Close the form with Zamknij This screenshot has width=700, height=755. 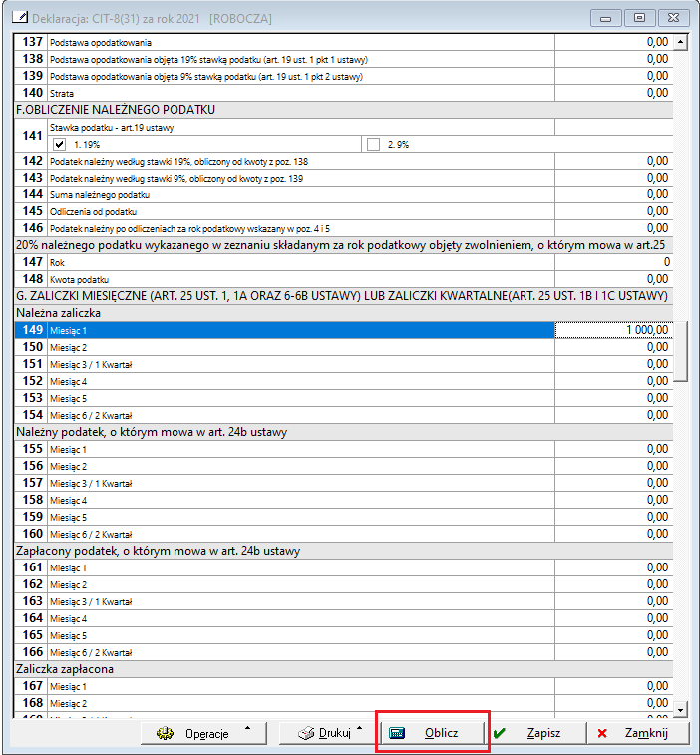pos(636,733)
